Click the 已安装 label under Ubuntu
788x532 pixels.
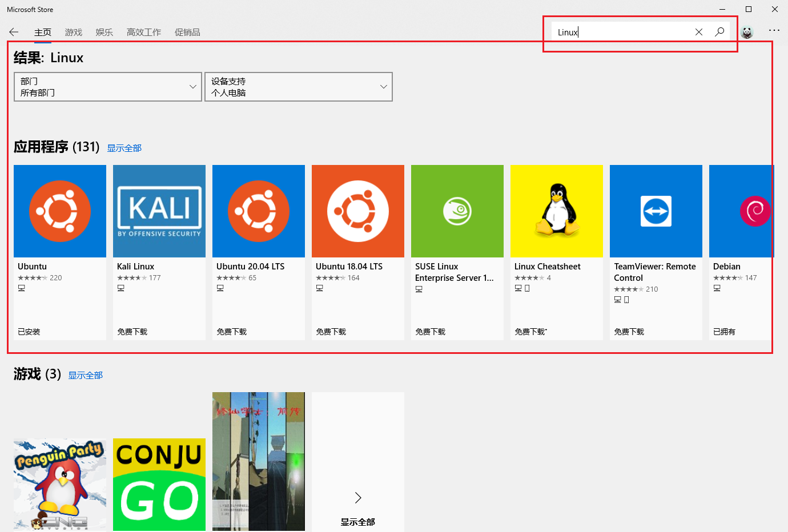click(x=29, y=332)
